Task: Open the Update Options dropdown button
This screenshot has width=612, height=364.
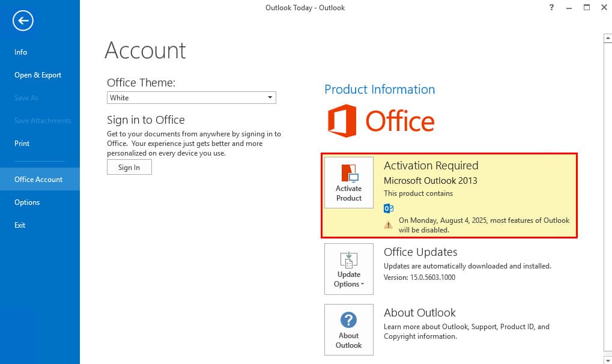Action: [x=349, y=269]
